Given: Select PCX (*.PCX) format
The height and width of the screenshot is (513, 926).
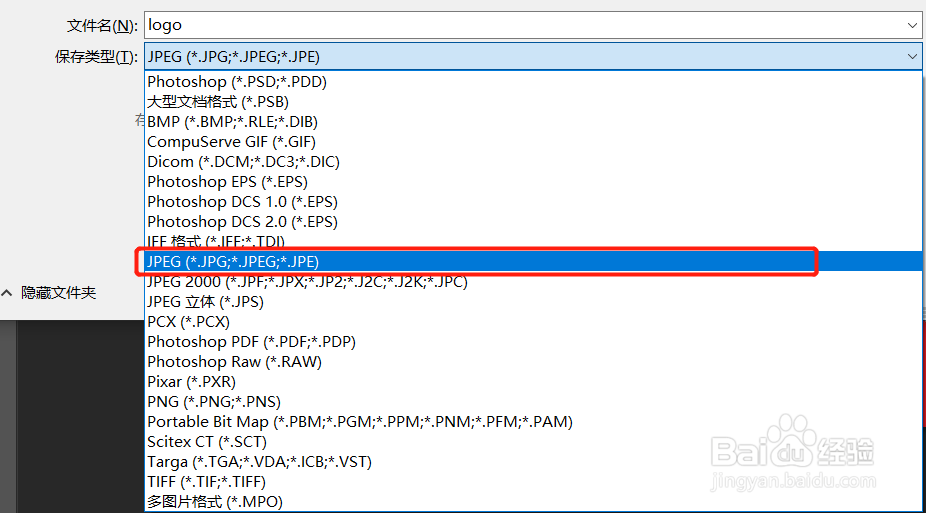Looking at the screenshot, I should click(533, 322).
